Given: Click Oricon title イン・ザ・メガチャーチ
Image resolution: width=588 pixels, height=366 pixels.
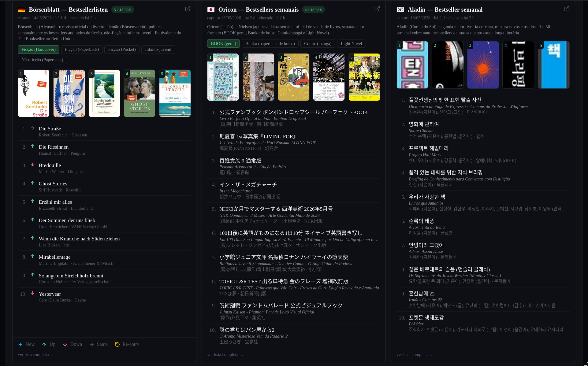Looking at the screenshot, I should 248,185.
